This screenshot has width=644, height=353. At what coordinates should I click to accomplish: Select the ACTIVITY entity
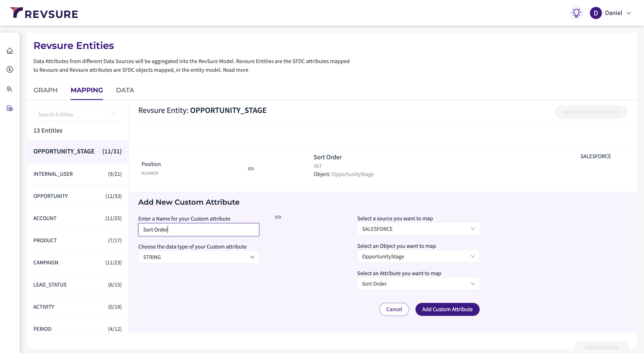(x=78, y=307)
